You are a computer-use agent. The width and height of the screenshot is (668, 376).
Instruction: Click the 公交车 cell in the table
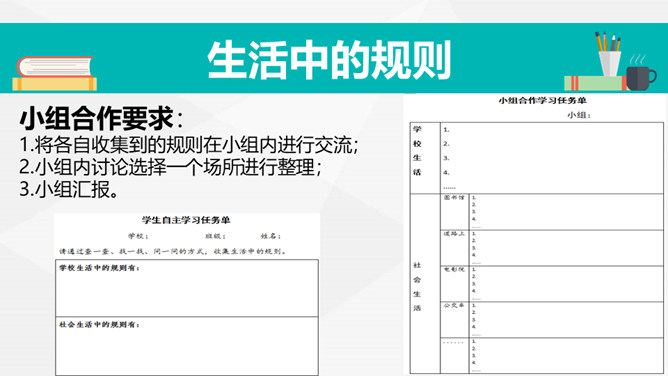pyautogui.click(x=455, y=320)
